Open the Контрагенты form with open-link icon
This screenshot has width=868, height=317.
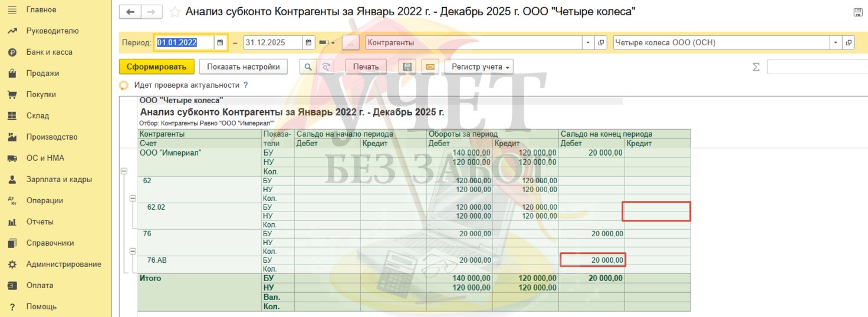click(601, 42)
